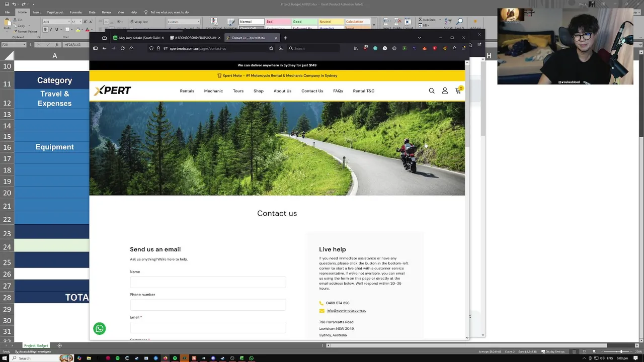Open a new browser tab
Viewport: 644px width, 362px height.
pyautogui.click(x=285, y=38)
